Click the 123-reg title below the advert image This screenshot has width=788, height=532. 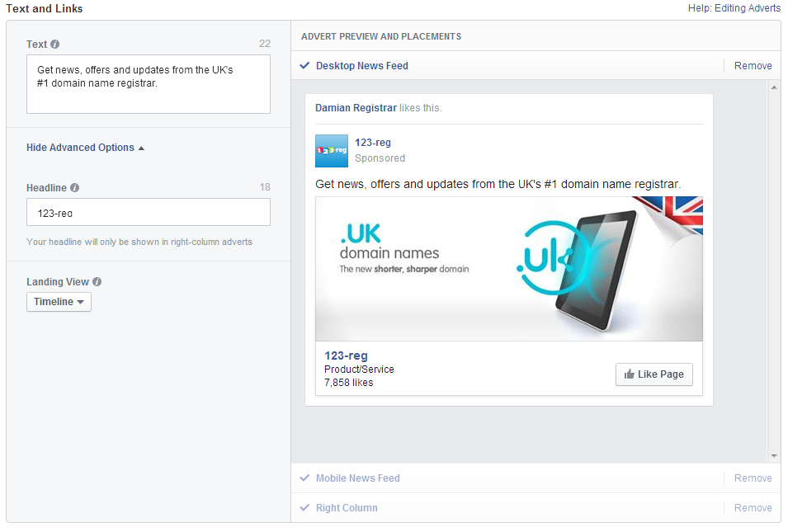pos(346,355)
